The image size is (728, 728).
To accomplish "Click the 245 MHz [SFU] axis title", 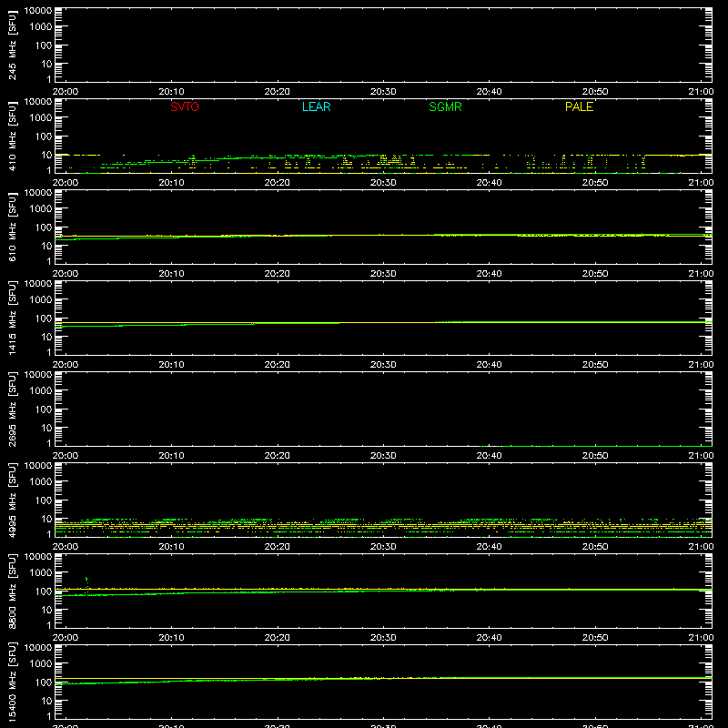I will [12, 45].
